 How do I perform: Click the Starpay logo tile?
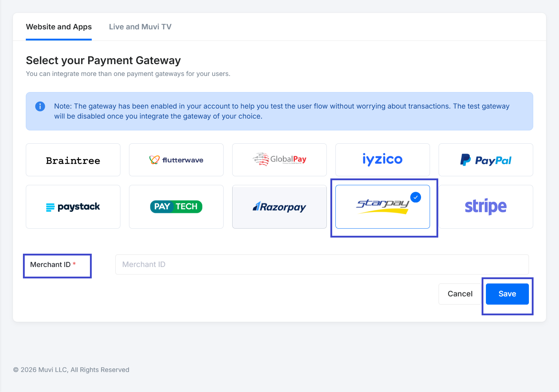[x=382, y=207]
